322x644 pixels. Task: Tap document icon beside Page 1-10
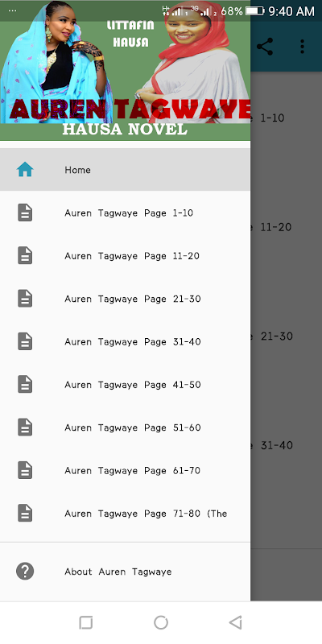click(x=25, y=213)
